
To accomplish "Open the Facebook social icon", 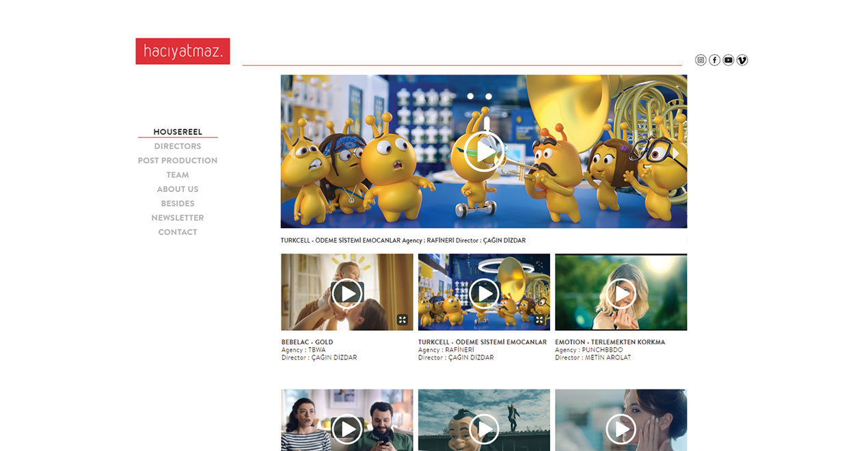I will (x=714, y=60).
